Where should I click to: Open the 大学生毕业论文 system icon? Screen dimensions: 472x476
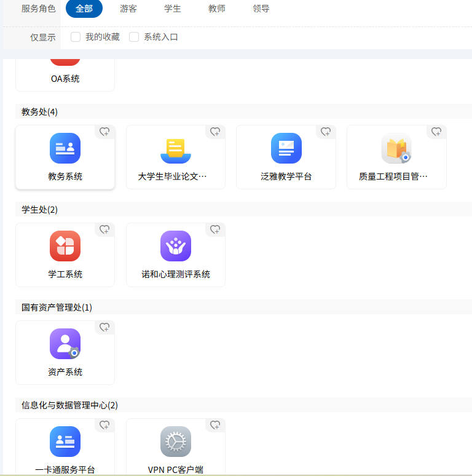click(x=176, y=148)
